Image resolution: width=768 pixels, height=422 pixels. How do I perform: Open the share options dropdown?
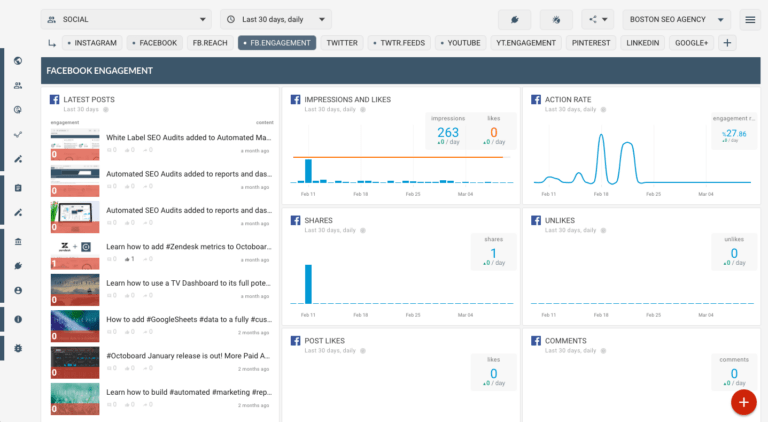click(x=598, y=20)
